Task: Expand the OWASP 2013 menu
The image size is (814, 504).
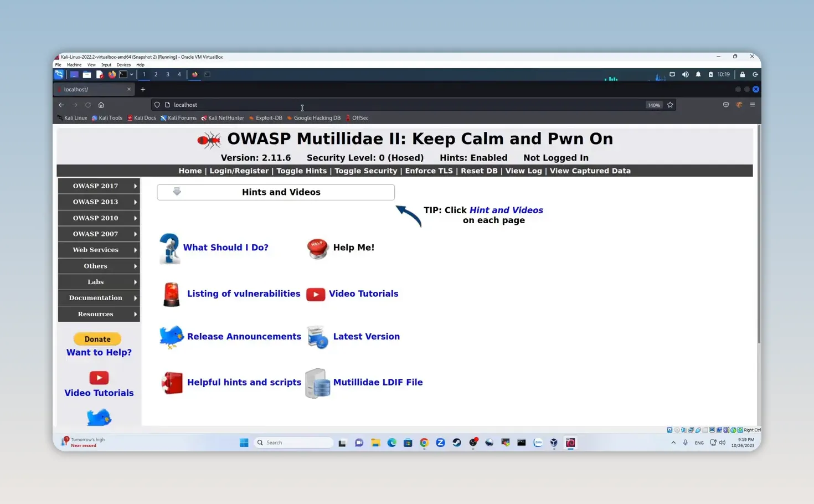Action: [x=99, y=202]
